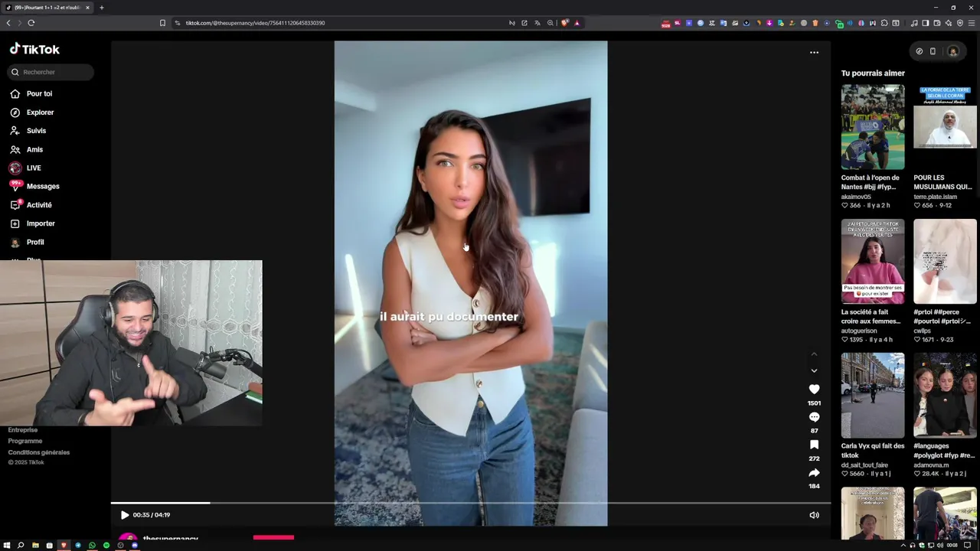
Task: Open the Nantes BJJ combat thumbnail
Action: point(873,126)
